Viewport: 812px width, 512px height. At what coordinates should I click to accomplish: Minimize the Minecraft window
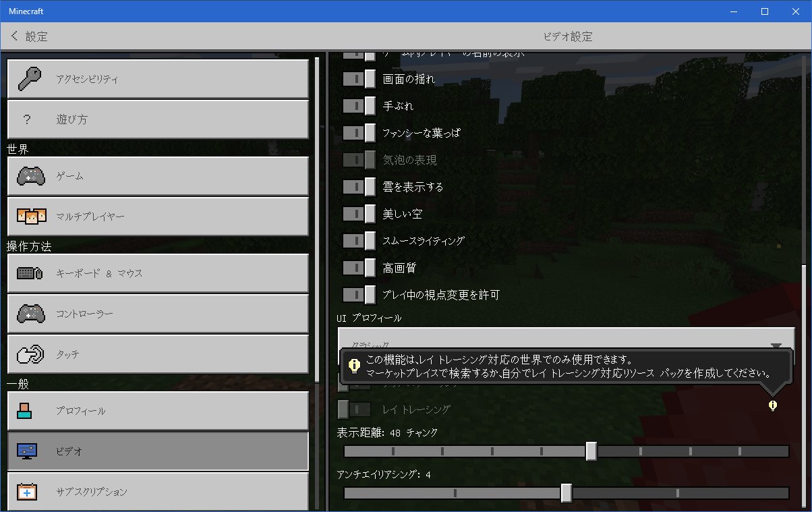[734, 11]
